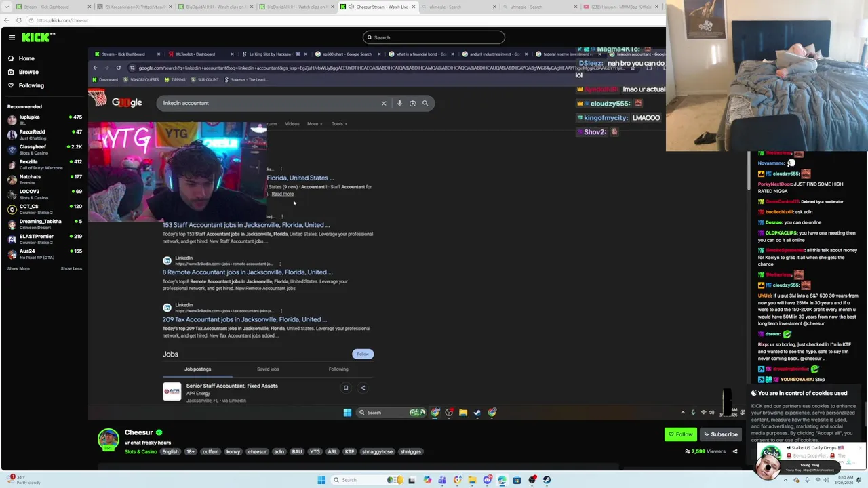Open the Windows Start menu on taskbar

click(x=321, y=480)
